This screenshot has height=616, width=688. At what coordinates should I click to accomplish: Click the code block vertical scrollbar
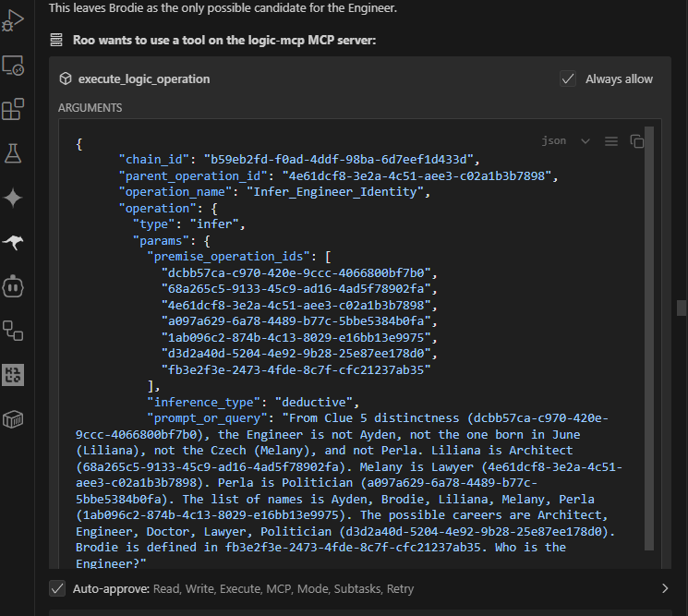[649, 338]
